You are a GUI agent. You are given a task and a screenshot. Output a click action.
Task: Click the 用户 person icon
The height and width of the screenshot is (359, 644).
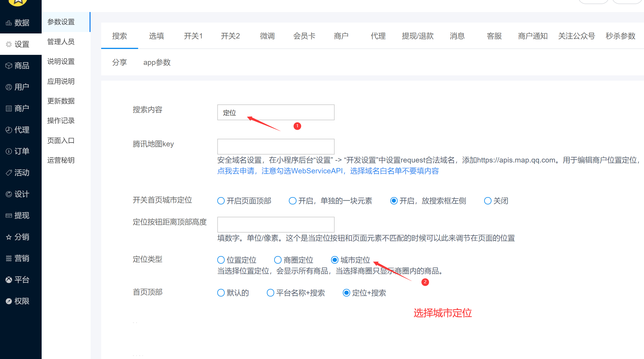click(9, 87)
